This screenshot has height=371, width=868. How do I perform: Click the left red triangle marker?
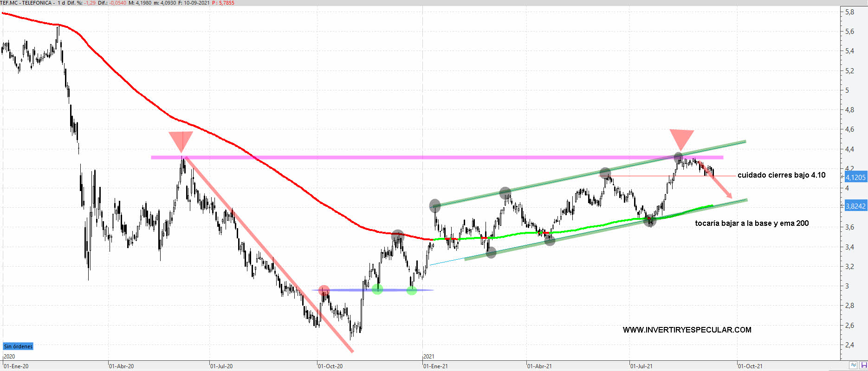tap(181, 141)
